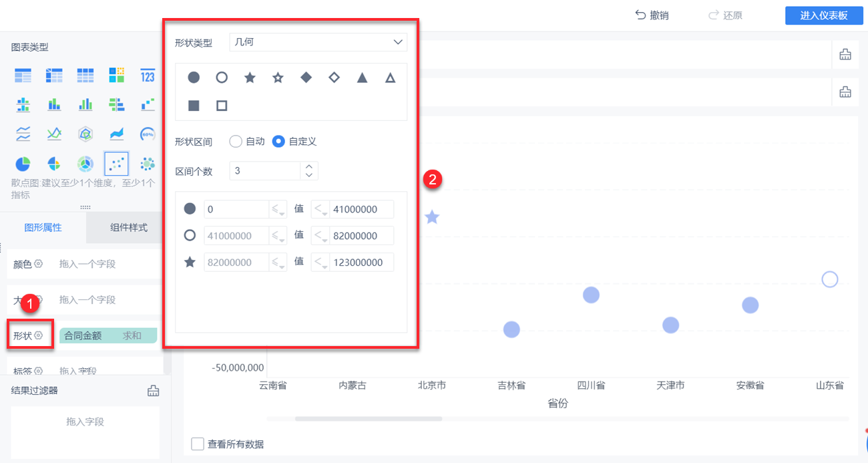Pick the hollow triangle shape

pos(390,78)
